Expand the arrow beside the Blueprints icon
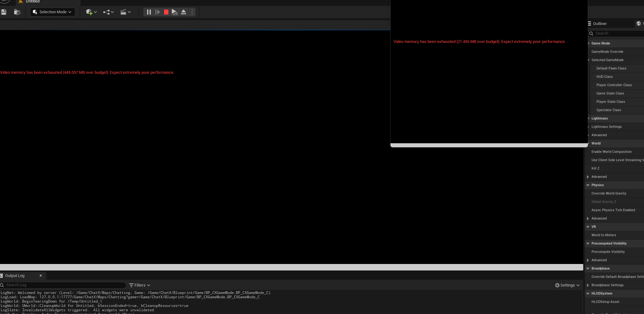This screenshot has width=644, height=314. tap(112, 12)
